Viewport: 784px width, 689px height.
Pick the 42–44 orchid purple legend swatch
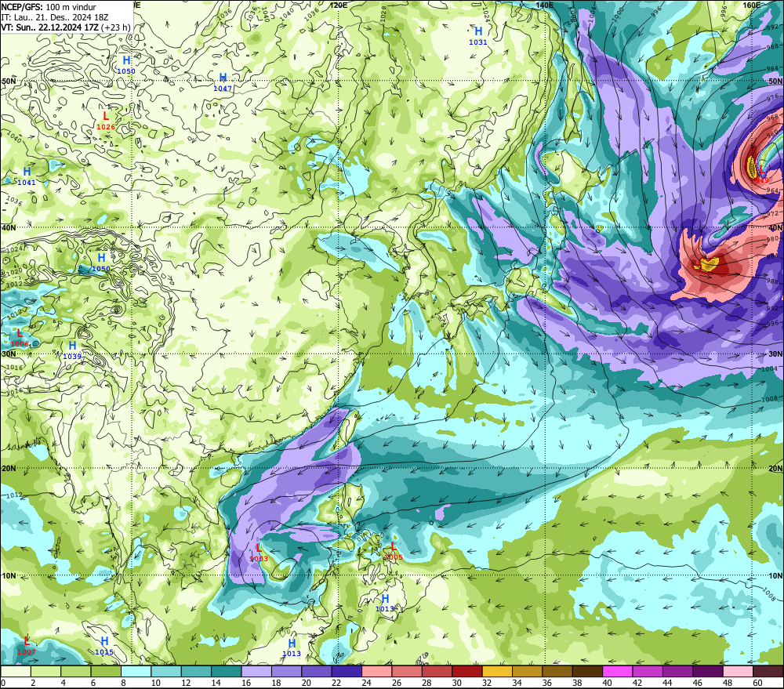pyautogui.click(x=648, y=671)
